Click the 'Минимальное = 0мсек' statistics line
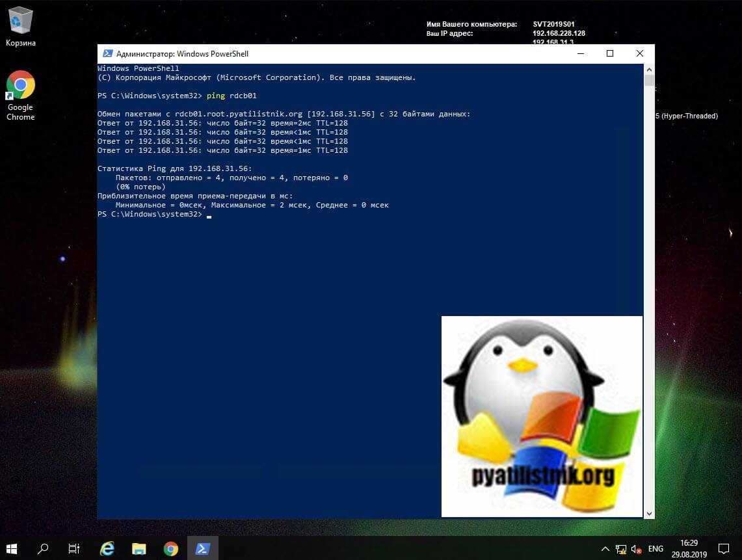Screen dimensions: 742x560 point(252,205)
